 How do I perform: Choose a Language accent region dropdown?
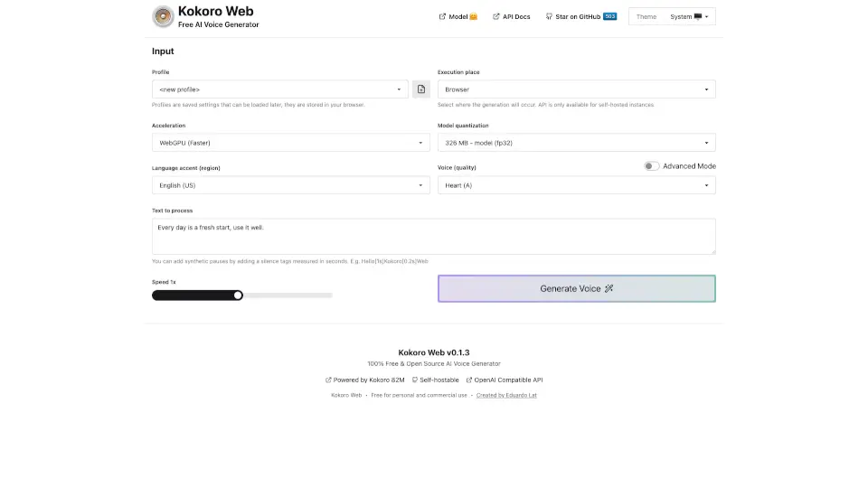click(290, 185)
